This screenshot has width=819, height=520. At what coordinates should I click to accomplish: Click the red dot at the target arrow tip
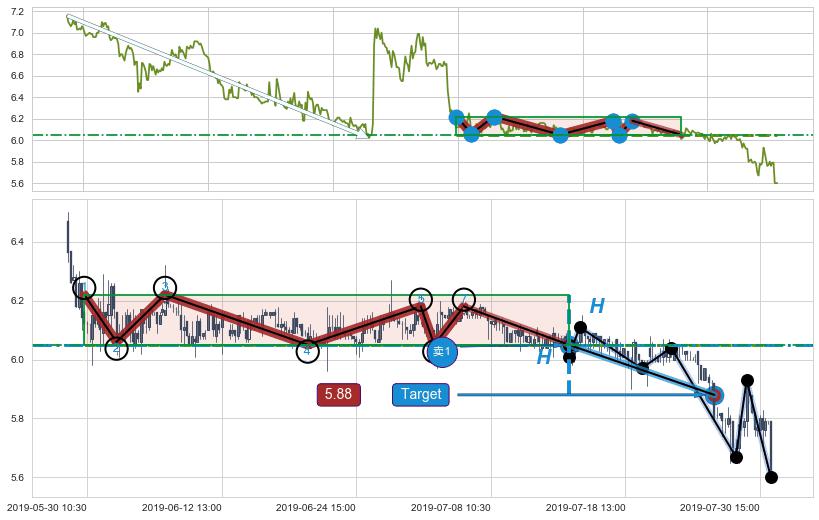coord(714,394)
